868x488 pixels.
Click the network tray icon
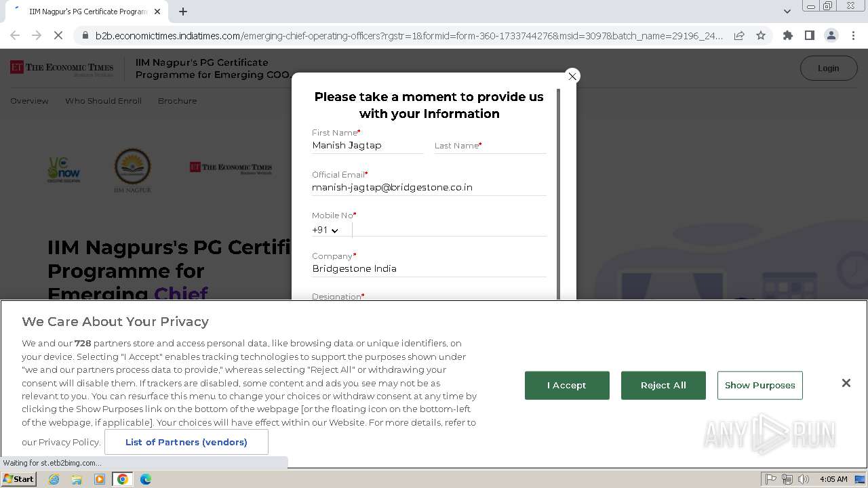coord(787,479)
